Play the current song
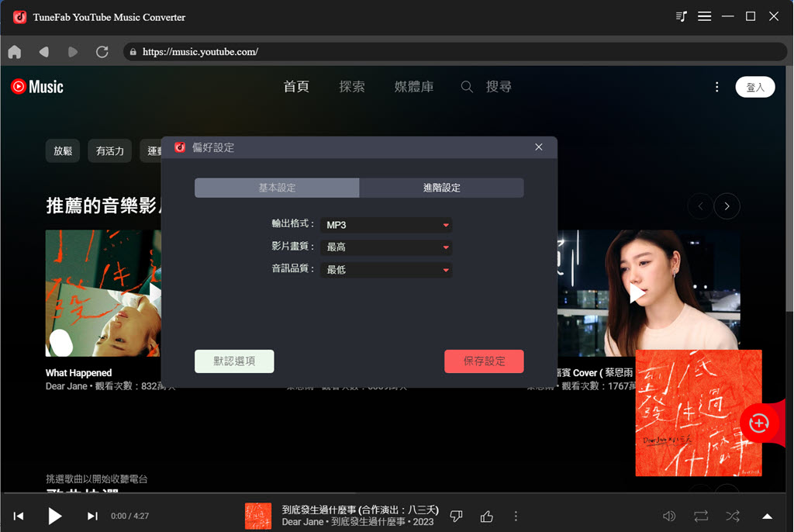Viewport: 794px width, 532px height. [x=55, y=516]
